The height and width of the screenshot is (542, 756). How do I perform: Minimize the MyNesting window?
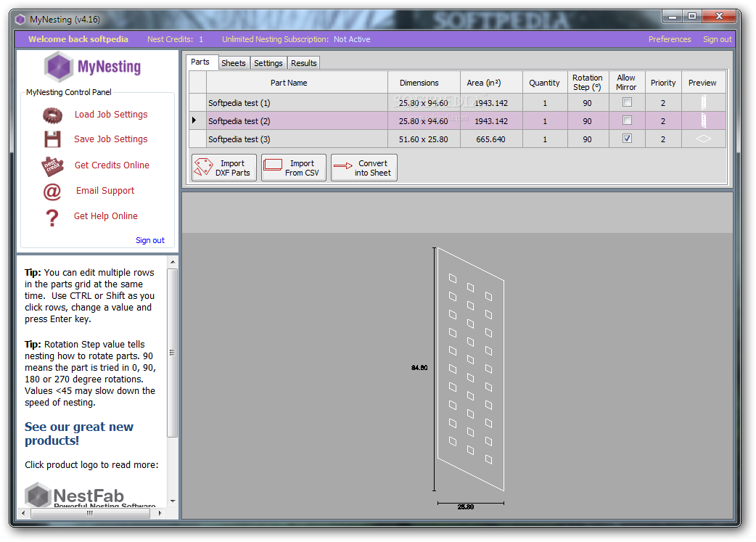pyautogui.click(x=672, y=17)
